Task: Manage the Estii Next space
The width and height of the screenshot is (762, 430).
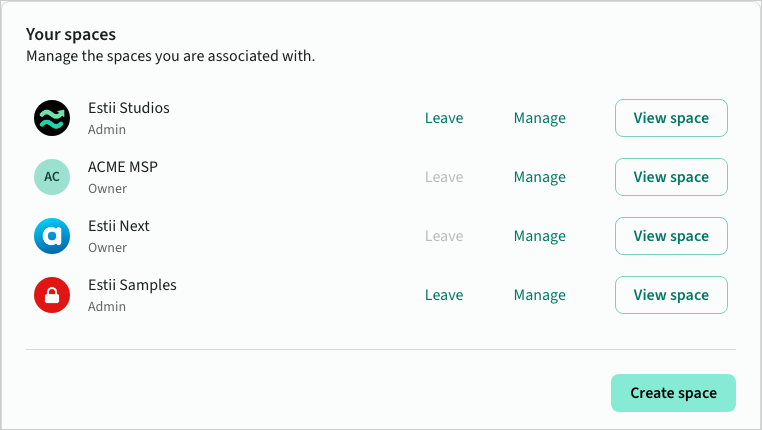Action: coord(540,236)
